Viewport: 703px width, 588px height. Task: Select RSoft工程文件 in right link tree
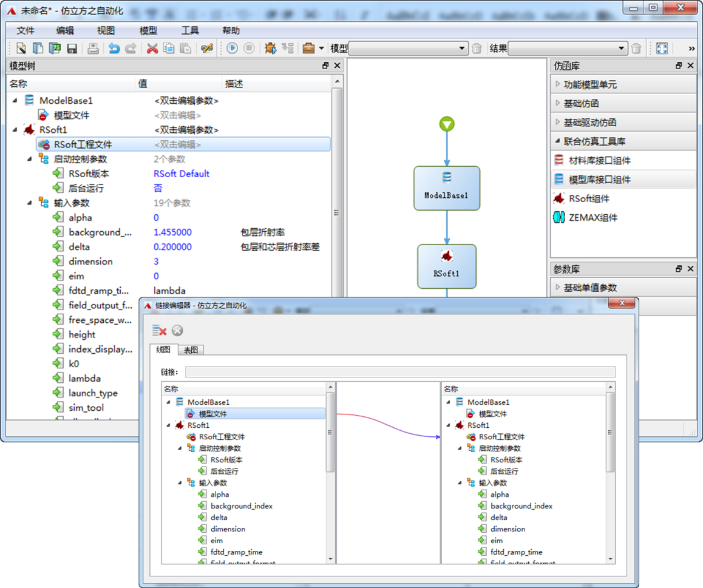point(501,436)
